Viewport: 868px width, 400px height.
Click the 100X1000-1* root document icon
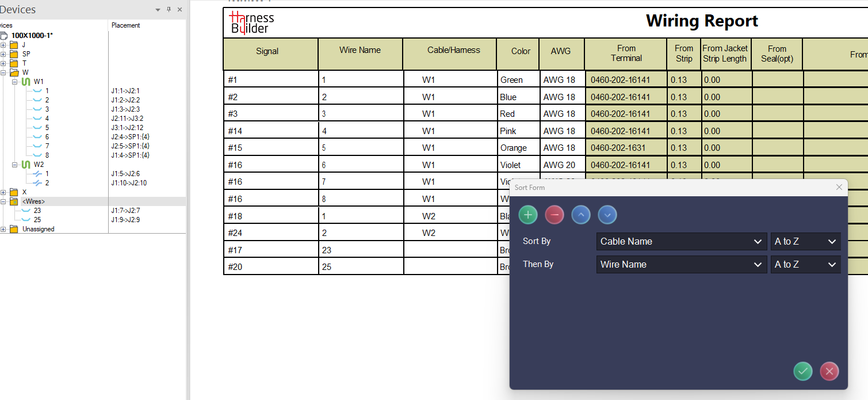[4, 36]
